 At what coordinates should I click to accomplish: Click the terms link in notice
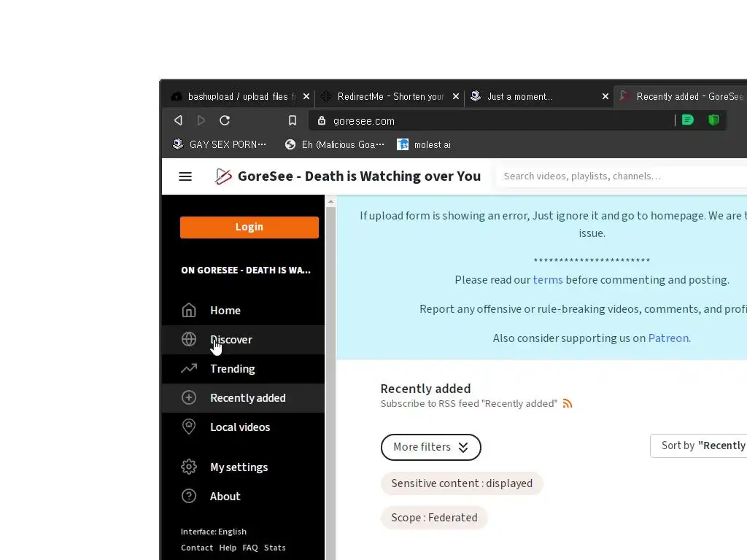tap(548, 279)
